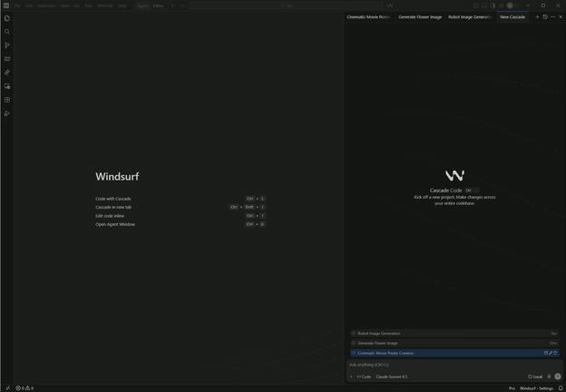The height and width of the screenshot is (392, 566).
Task: Open the Source Control branch icon
Action: (x=7, y=45)
